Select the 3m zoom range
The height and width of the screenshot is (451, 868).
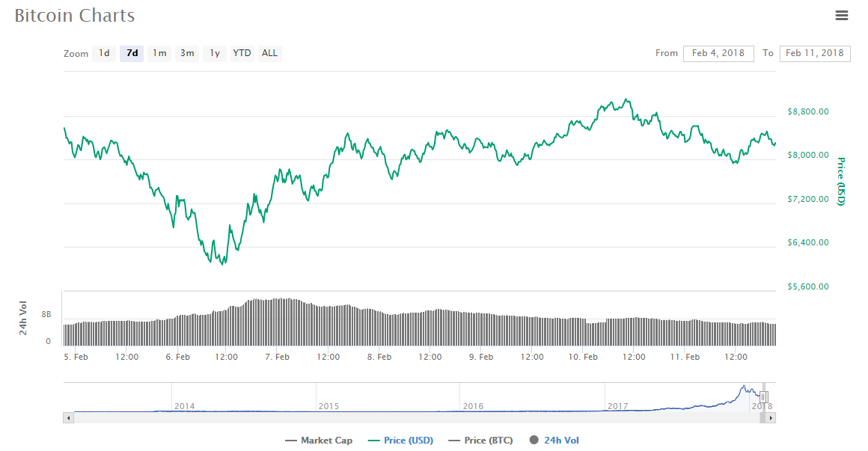(186, 53)
